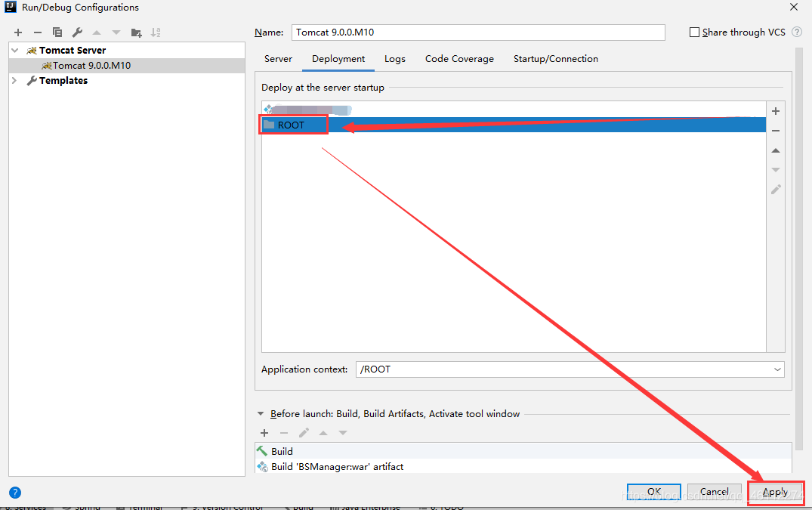The width and height of the screenshot is (812, 510).
Task: Select Build 'BSManager:war' artifact task
Action: coord(523,466)
